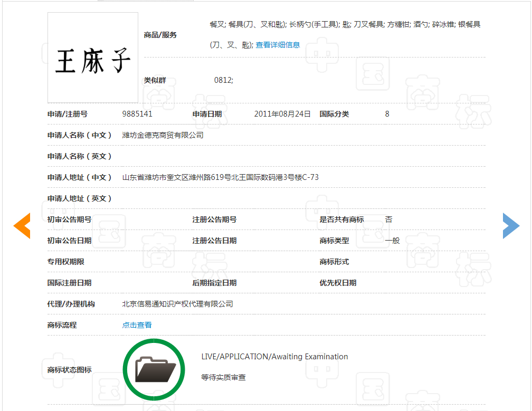Select status text 等待实质审查
Viewport: 532px width, 411px height.
click(x=223, y=377)
